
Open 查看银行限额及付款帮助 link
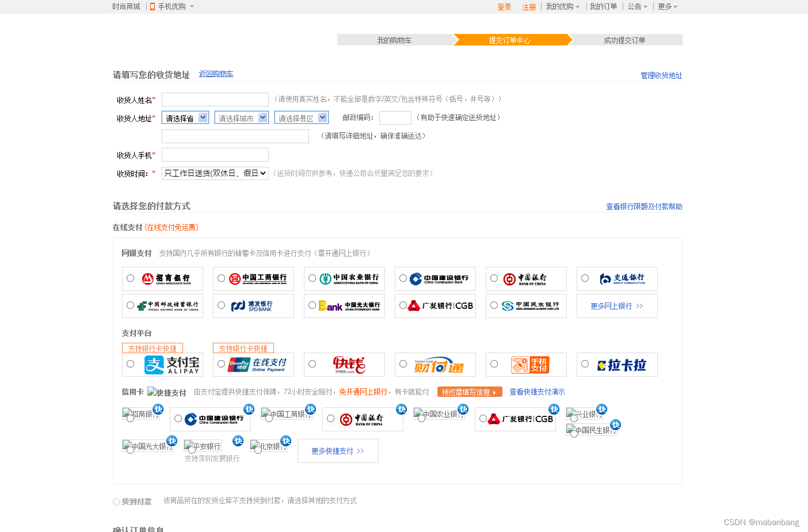click(644, 206)
